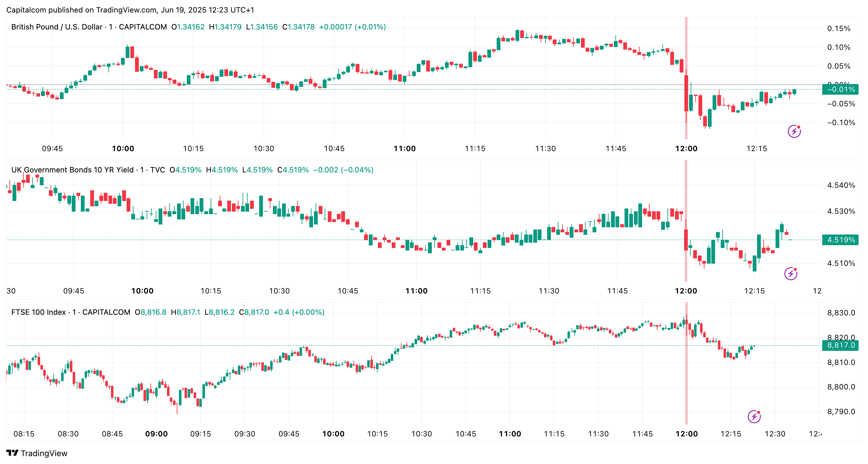Click the TradingView logo at bottom left

click(x=13, y=453)
